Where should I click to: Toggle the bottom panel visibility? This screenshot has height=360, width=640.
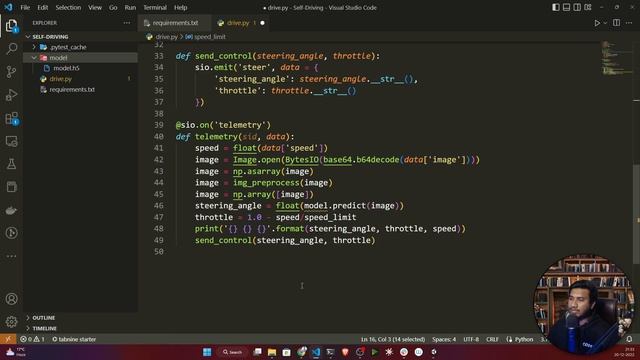pos(566,7)
